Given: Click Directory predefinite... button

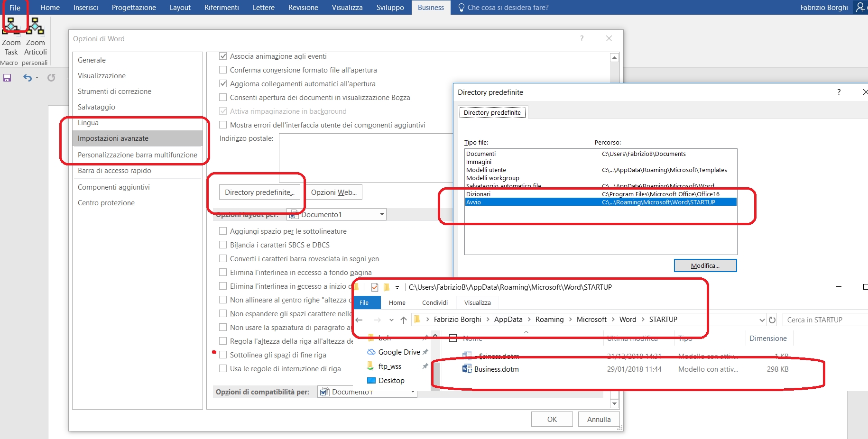Looking at the screenshot, I should 259,192.
